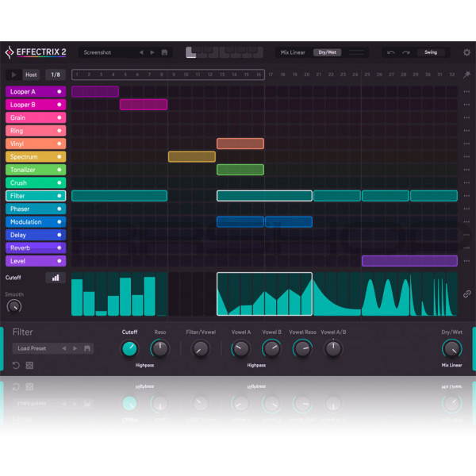Click the redo arrow icon

[x=405, y=52]
